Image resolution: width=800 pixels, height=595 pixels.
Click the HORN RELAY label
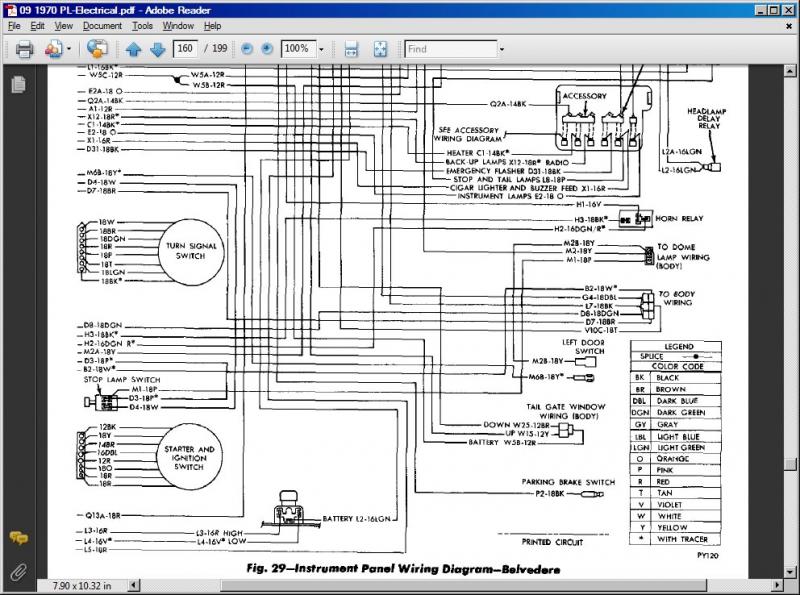click(x=679, y=218)
